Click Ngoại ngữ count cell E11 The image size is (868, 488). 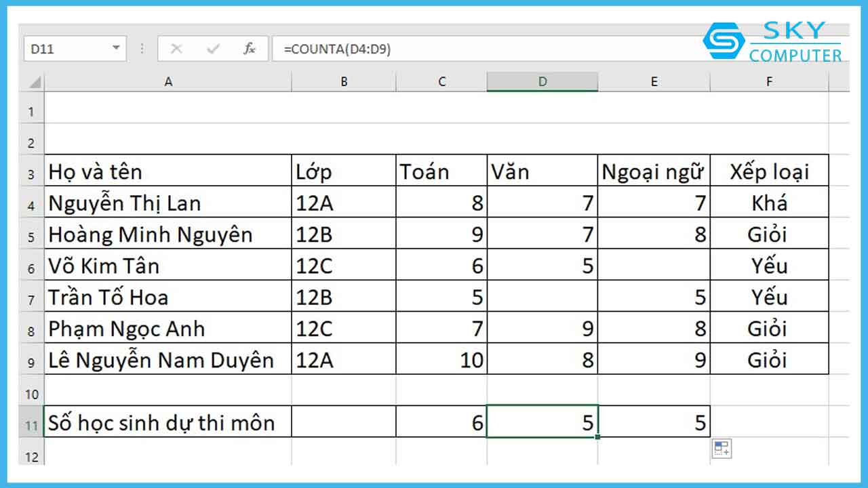(x=654, y=422)
